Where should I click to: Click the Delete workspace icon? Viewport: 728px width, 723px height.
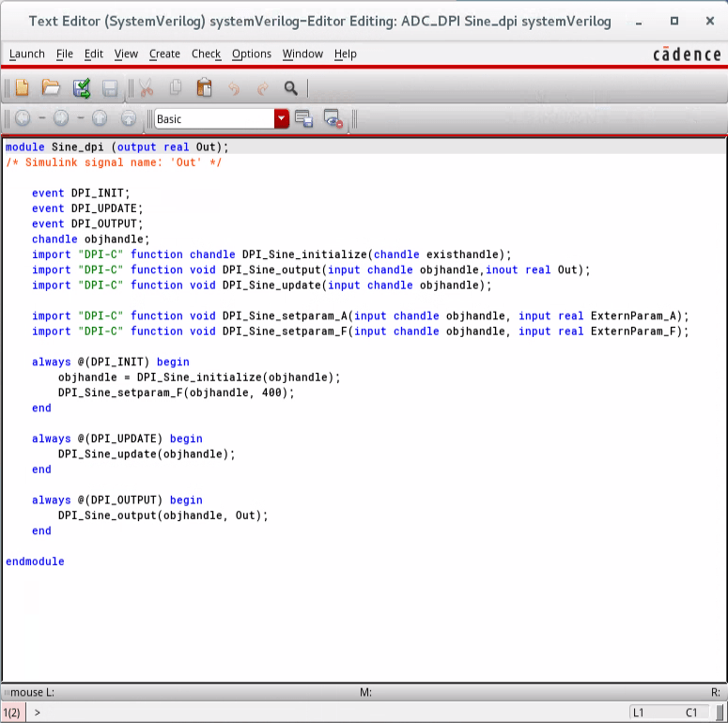[x=332, y=119]
